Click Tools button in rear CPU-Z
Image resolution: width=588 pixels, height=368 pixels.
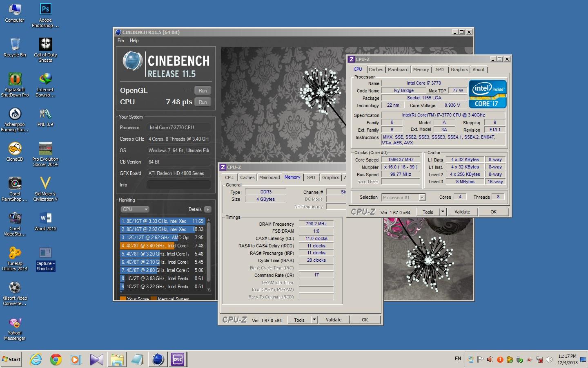tap(299, 320)
